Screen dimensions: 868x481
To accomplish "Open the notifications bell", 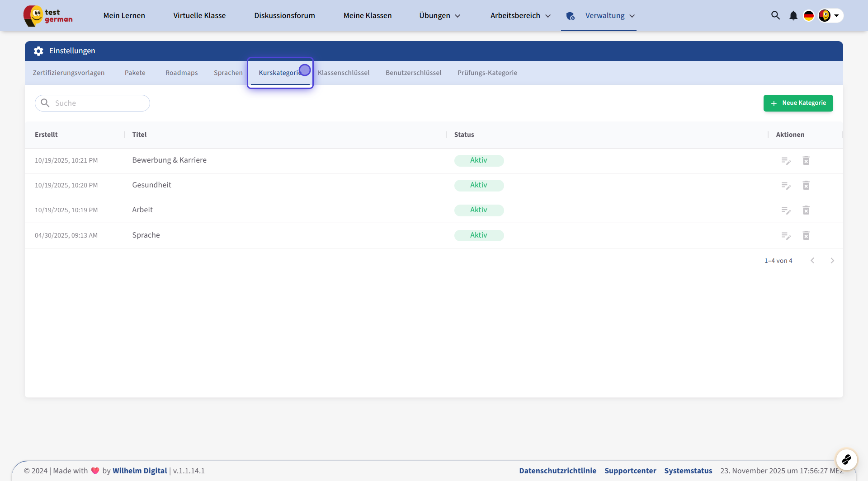I will [x=793, y=16].
